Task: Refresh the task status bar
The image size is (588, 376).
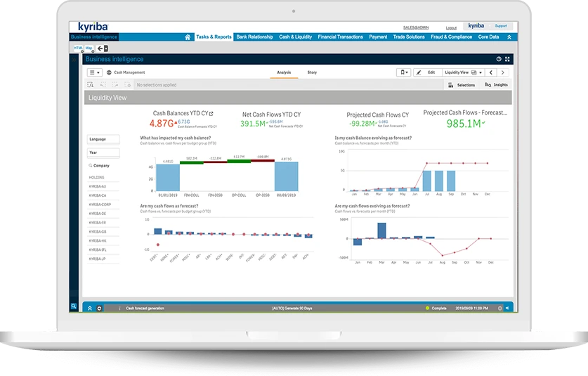Action: point(99,309)
